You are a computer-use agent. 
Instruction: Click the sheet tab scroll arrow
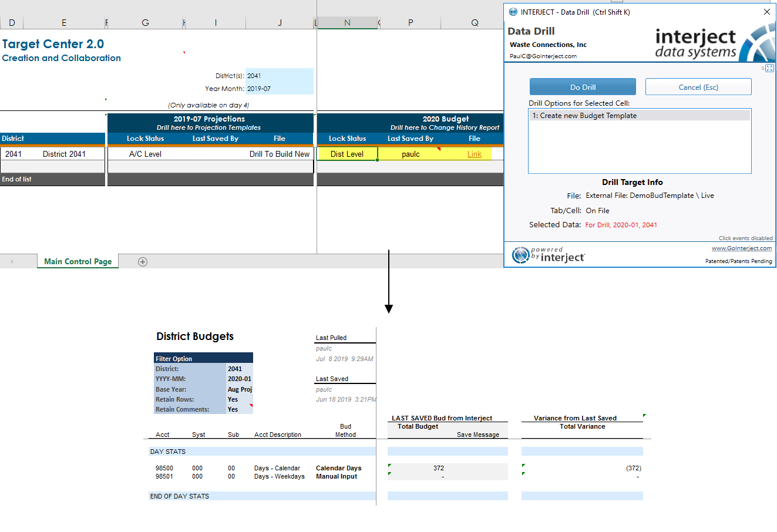coord(12,262)
